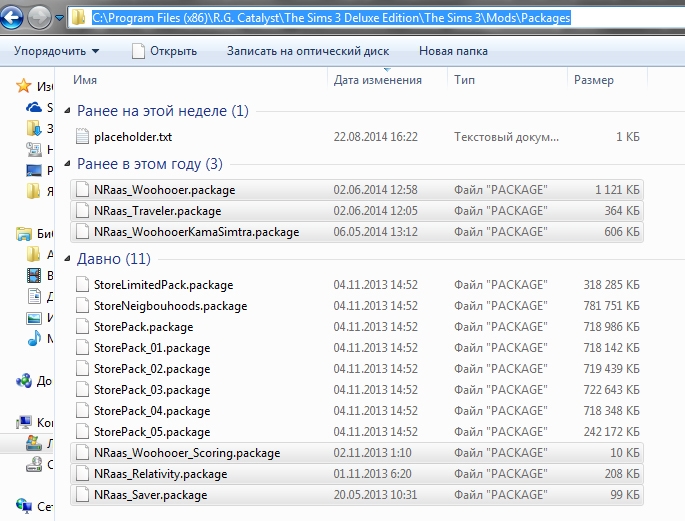685x521 pixels.
Task: Click the Videos filmstrip icon in sidebar
Action: coord(34,276)
